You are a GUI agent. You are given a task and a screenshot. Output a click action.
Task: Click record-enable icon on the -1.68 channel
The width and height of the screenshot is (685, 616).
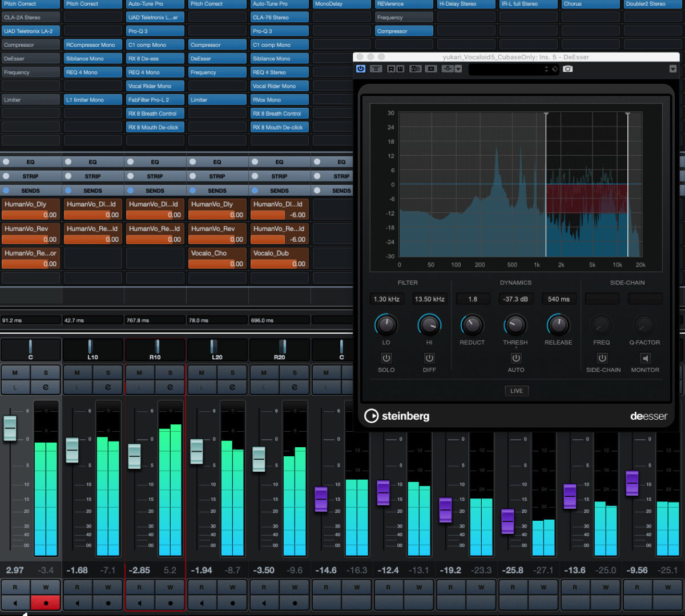(x=108, y=602)
